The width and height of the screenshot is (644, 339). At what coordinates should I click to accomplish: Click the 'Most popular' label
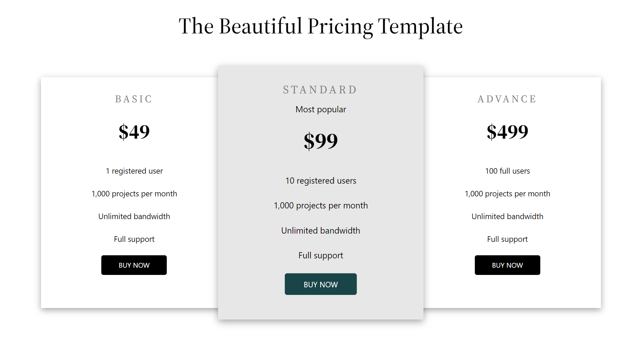click(320, 110)
